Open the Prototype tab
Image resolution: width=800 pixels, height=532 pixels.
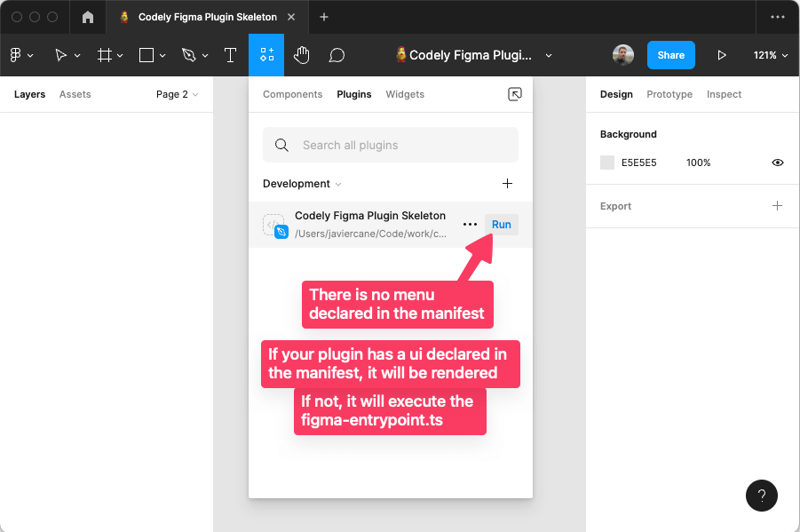coord(669,94)
